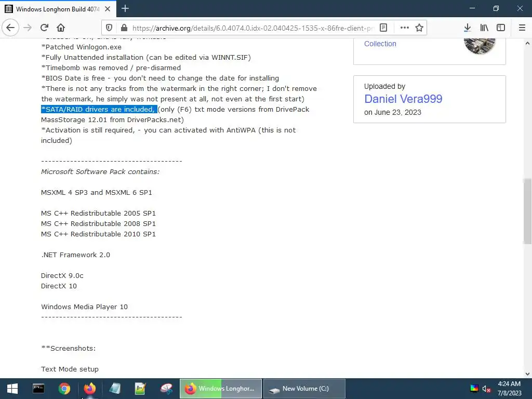The image size is (532, 399).
Task: Launch Command Prompt from taskbar
Action: coord(38,389)
